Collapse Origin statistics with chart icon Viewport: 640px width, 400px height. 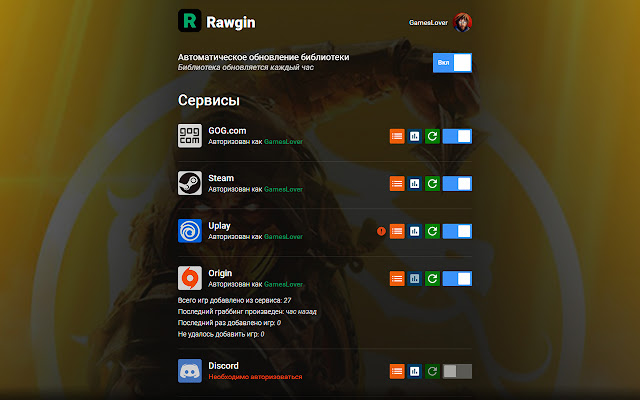pyautogui.click(x=414, y=279)
